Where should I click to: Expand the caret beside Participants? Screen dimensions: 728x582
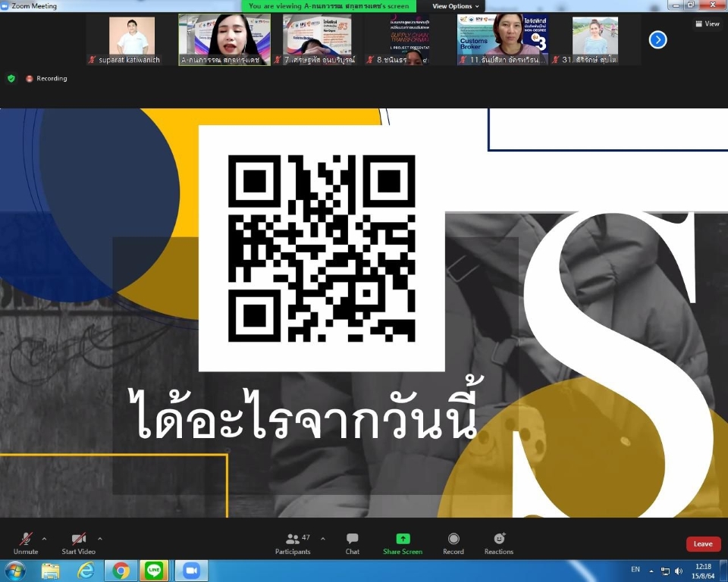(x=323, y=539)
